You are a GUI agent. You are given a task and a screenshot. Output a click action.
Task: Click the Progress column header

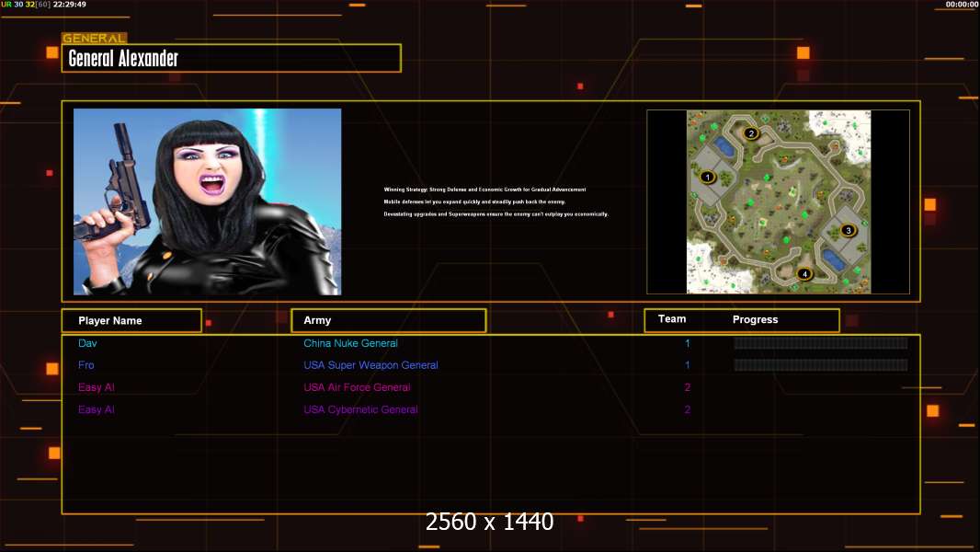click(x=755, y=320)
